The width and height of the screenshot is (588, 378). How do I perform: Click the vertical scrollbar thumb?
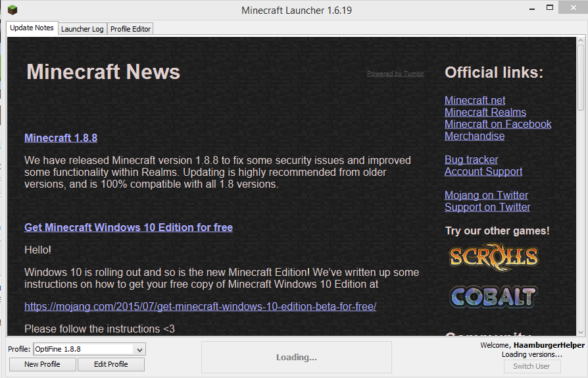581,77
